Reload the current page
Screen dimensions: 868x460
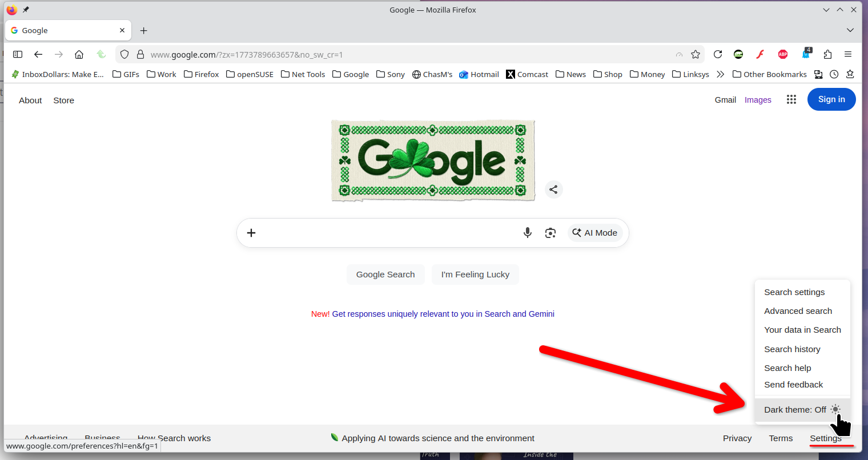[718, 54]
